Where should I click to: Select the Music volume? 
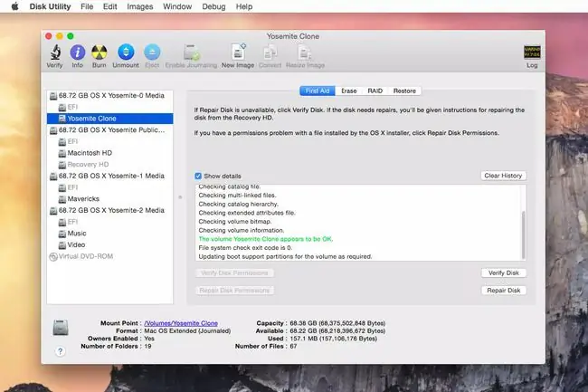coord(109,234)
